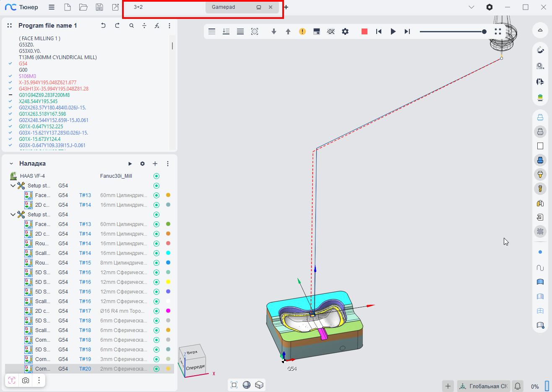Click the notification bell icon
The height and width of the screenshot is (392, 552).
coord(518,386)
